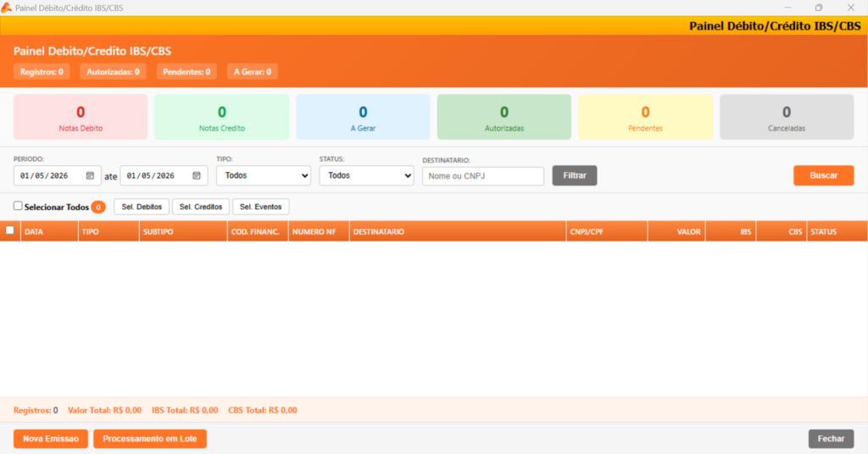Click the Pendentes summary card

click(x=645, y=117)
